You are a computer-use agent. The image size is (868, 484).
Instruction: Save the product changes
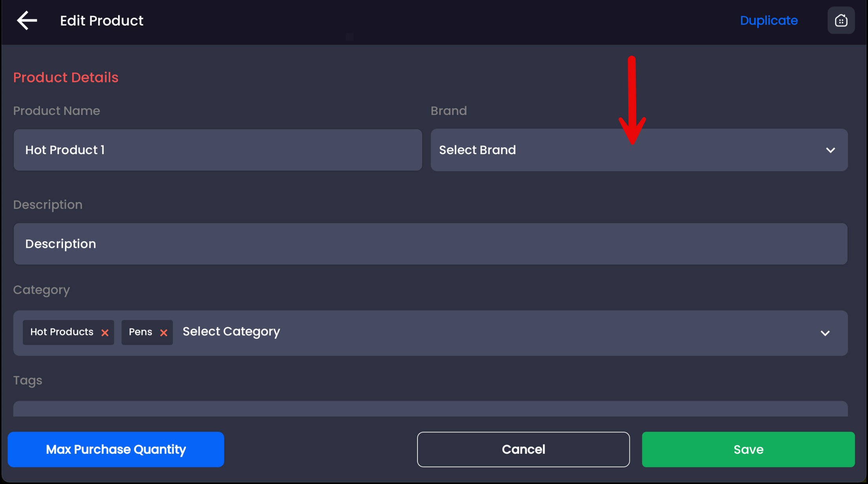(748, 449)
